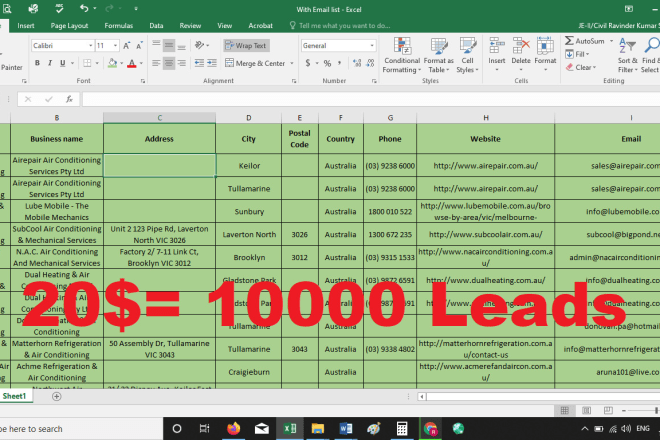Decrease indent

200,63
